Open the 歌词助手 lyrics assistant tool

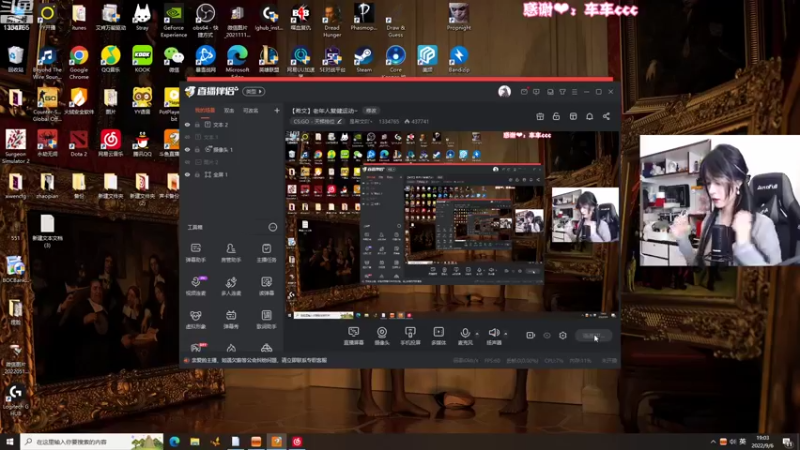click(266, 319)
